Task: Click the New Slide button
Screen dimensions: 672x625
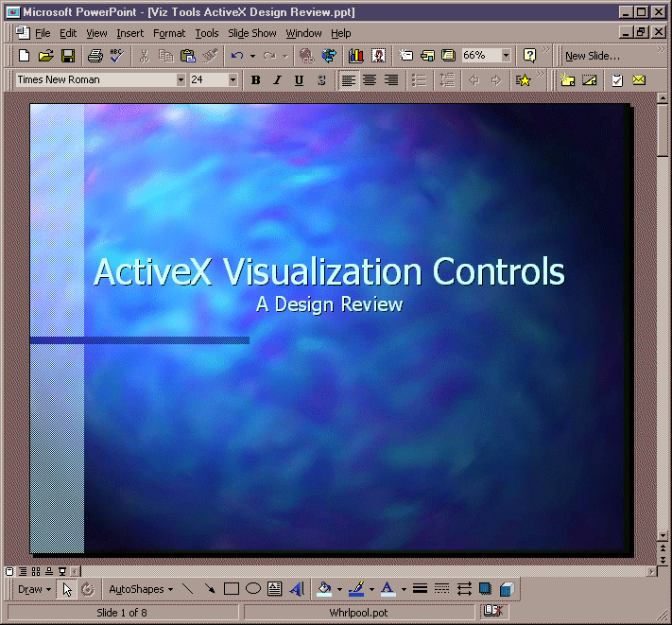Action: pos(593,56)
